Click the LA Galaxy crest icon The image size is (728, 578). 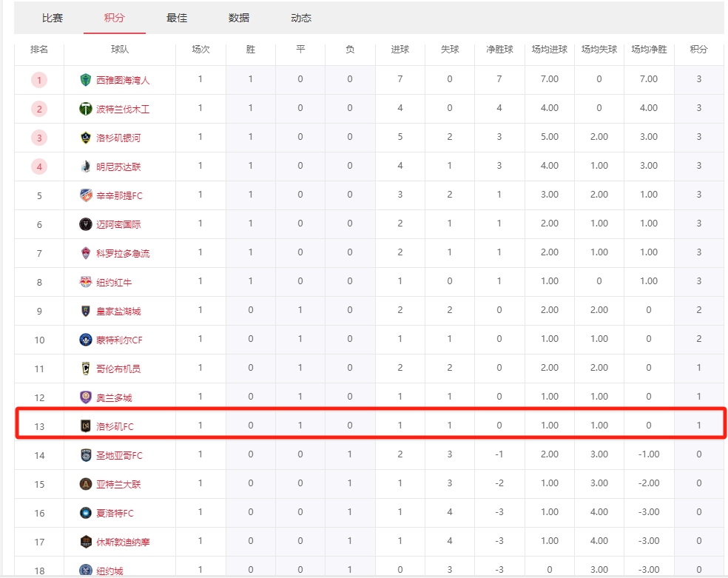click(86, 138)
